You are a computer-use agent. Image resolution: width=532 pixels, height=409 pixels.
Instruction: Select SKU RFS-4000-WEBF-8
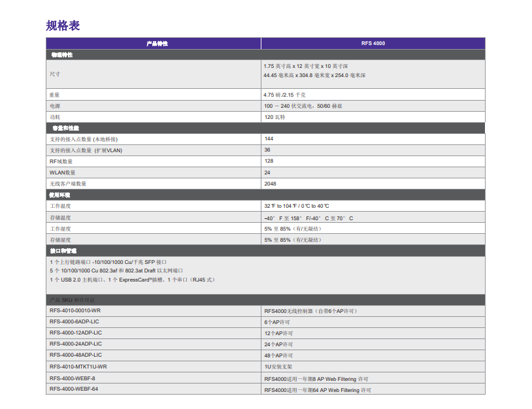(73, 378)
